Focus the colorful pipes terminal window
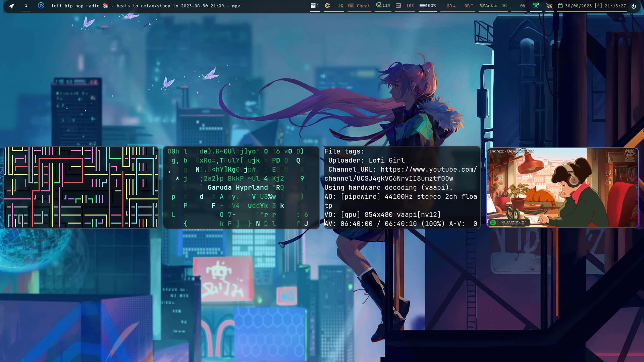This screenshot has height=362, width=644. point(81,187)
